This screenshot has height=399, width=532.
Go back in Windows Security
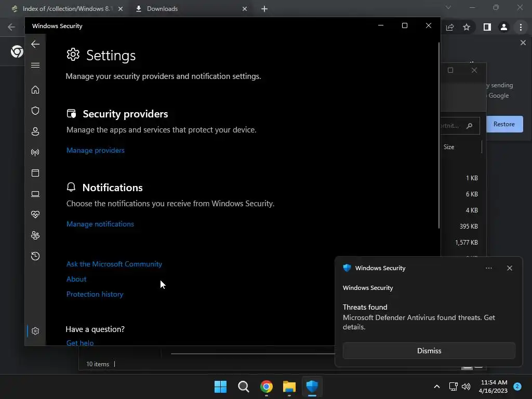click(35, 44)
